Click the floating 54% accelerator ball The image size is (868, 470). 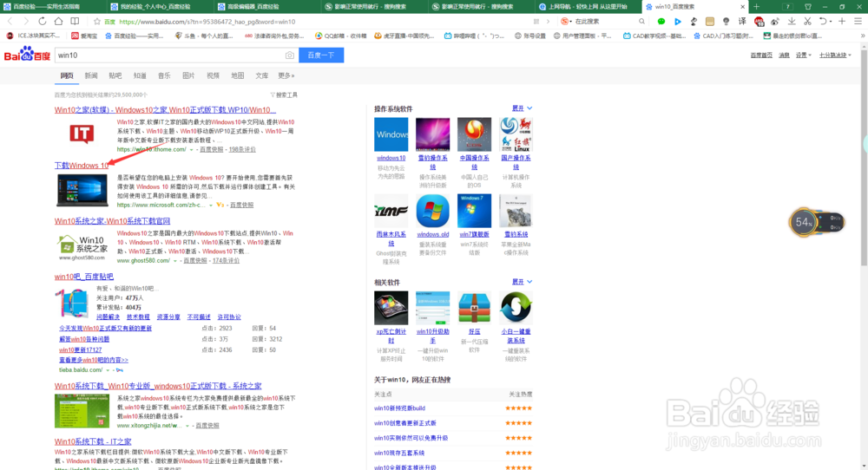pos(803,222)
